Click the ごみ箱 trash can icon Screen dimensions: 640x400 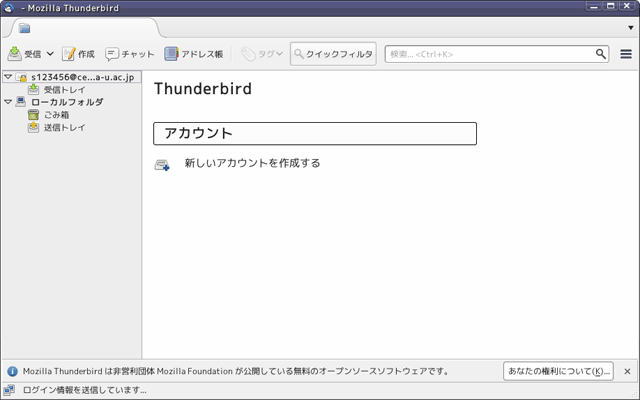pyautogui.click(x=33, y=115)
